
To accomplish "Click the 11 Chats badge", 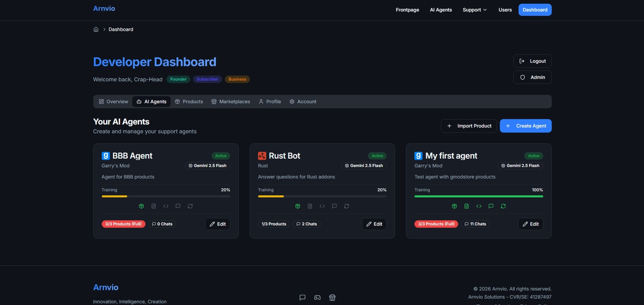I will (x=475, y=224).
